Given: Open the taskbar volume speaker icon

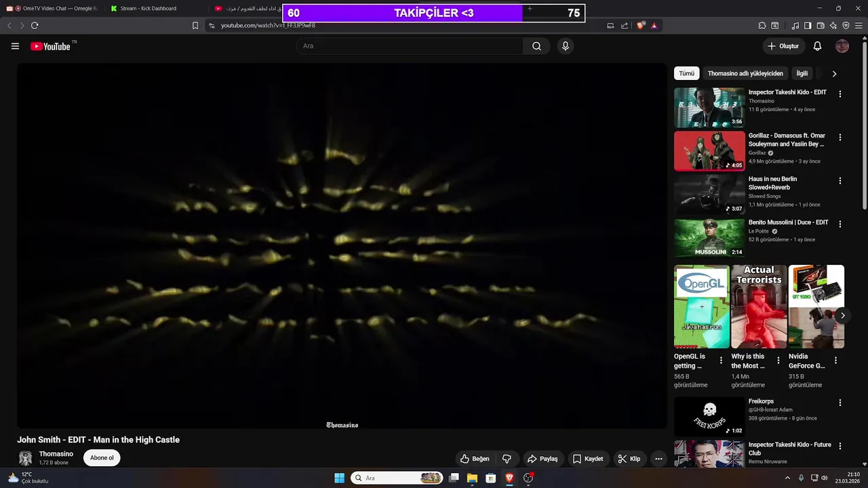Looking at the screenshot, I should coord(825,478).
